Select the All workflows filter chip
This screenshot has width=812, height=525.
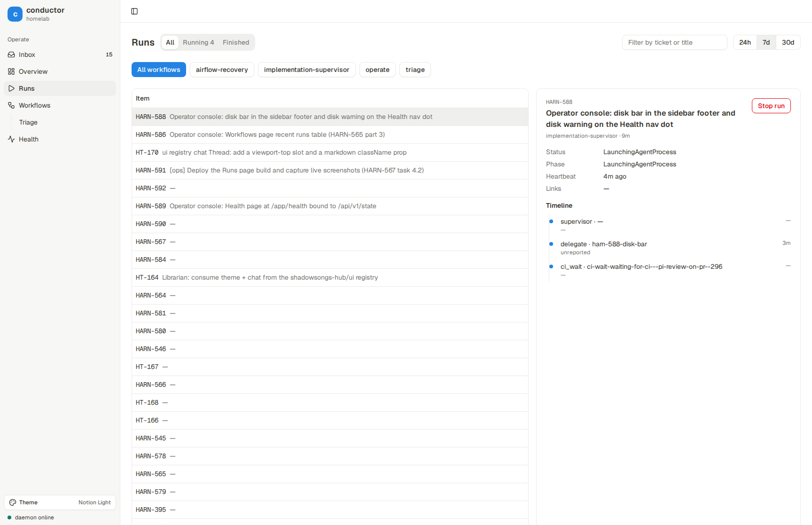coord(159,70)
